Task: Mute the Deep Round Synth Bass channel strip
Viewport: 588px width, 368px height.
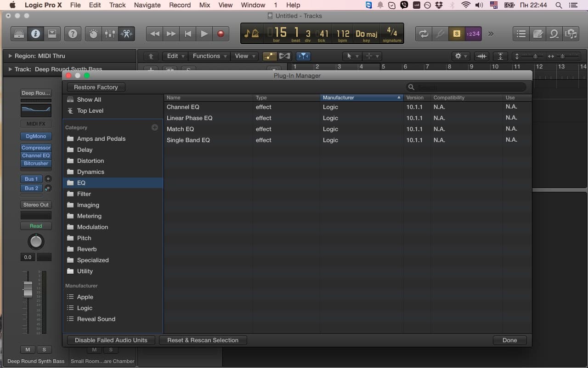Action: 28,350
